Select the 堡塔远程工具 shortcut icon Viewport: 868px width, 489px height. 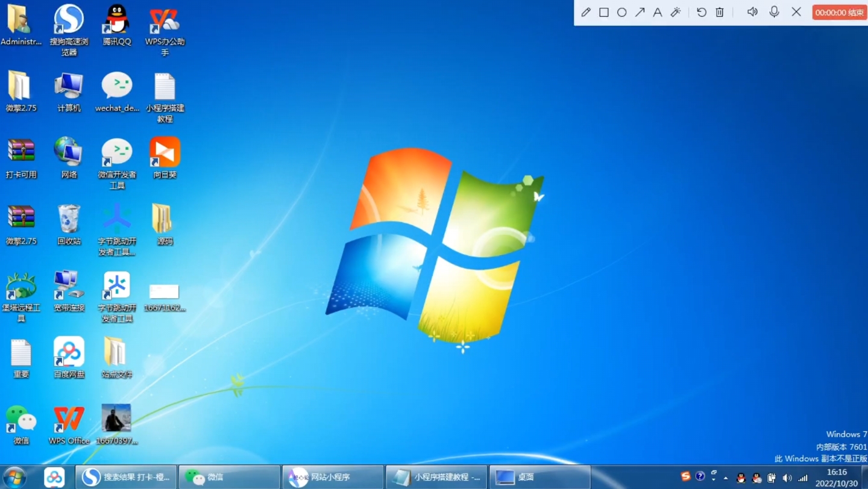click(x=21, y=297)
